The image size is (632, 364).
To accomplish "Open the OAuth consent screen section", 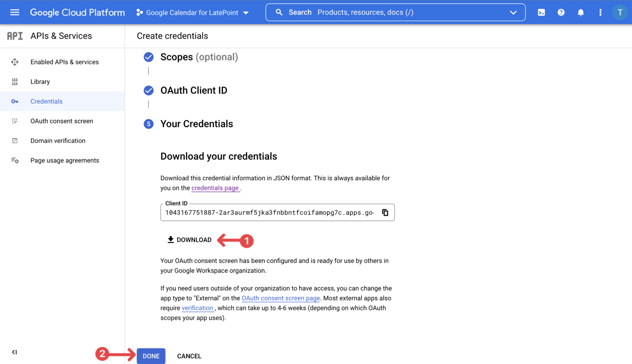I will click(62, 121).
